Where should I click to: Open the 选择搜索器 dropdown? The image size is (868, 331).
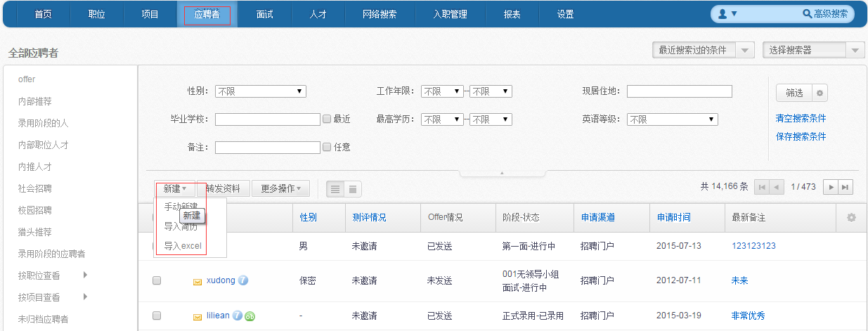tap(814, 50)
